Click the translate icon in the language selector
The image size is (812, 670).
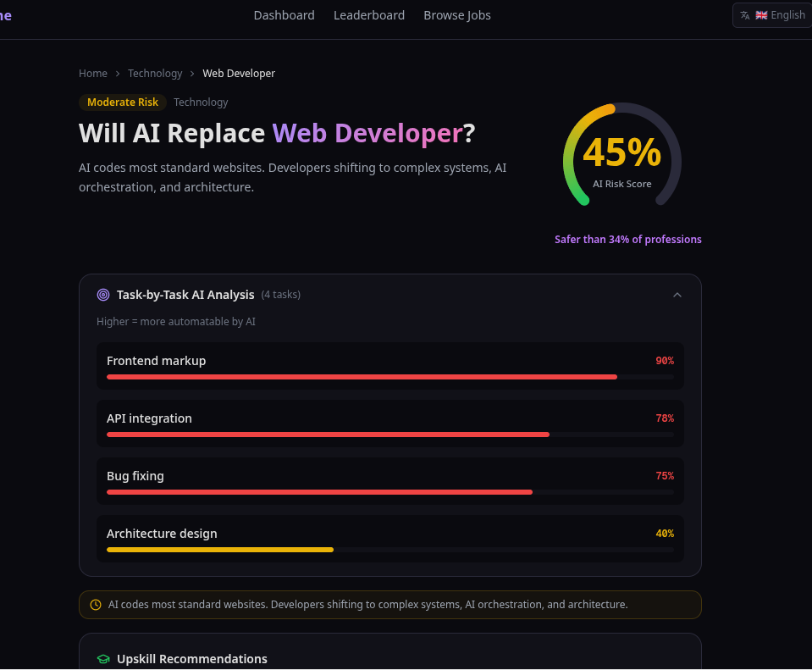point(745,14)
